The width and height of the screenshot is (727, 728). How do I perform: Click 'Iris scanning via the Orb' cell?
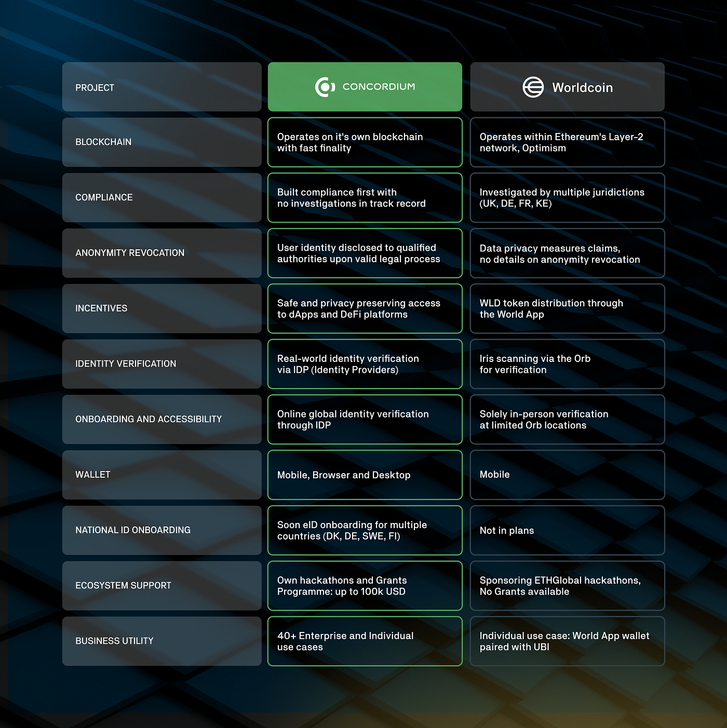567,364
